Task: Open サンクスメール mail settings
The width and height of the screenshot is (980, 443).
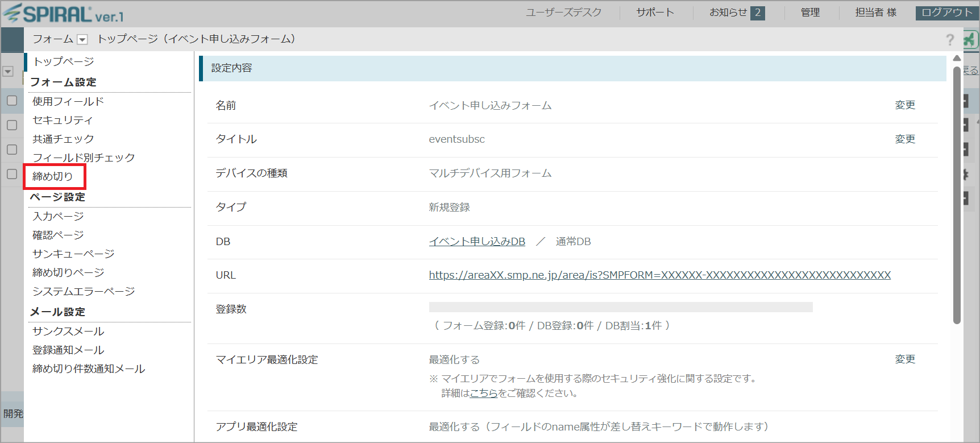Action: (68, 331)
